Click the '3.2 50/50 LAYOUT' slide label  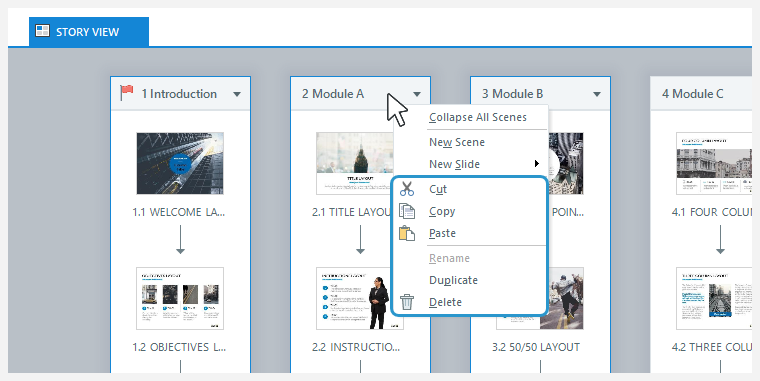click(x=536, y=347)
